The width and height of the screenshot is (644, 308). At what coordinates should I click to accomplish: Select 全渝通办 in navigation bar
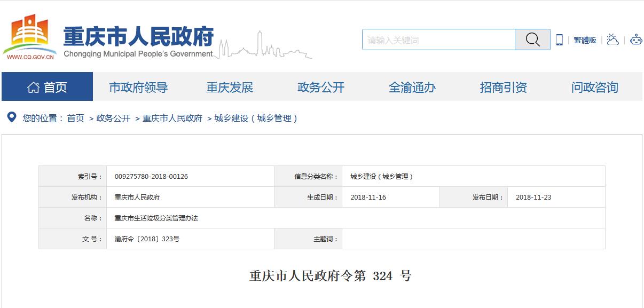[x=412, y=87]
